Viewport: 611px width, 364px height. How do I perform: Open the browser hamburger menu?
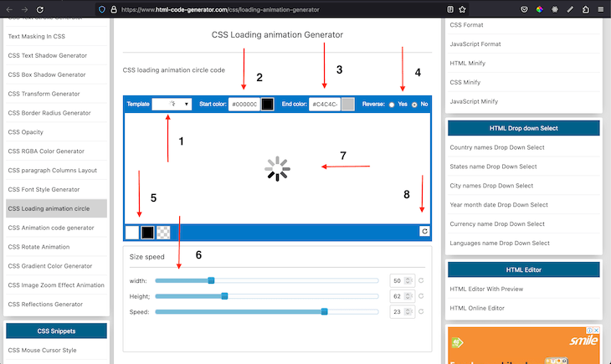pyautogui.click(x=600, y=8)
